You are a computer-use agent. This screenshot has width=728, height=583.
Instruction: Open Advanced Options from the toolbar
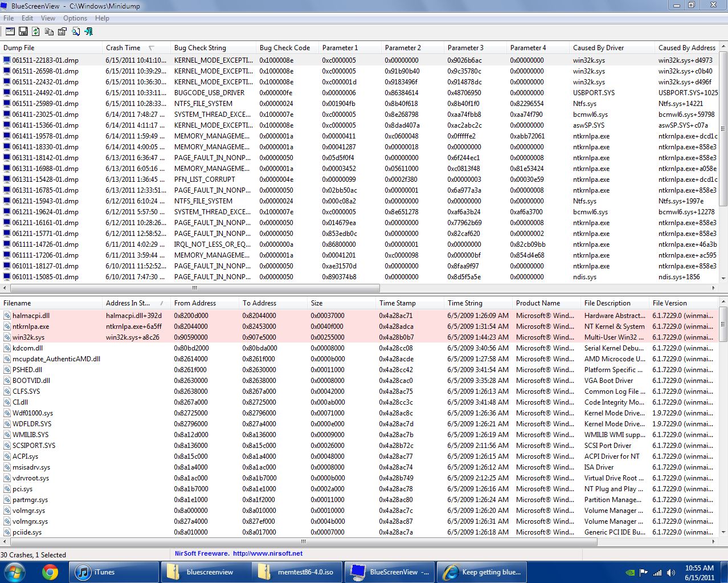coord(10,31)
